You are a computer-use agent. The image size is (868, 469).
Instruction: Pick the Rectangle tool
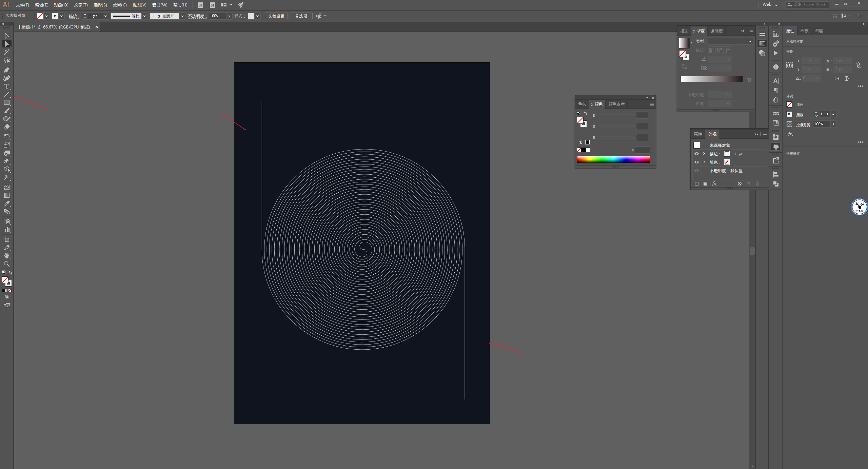(x=6, y=102)
